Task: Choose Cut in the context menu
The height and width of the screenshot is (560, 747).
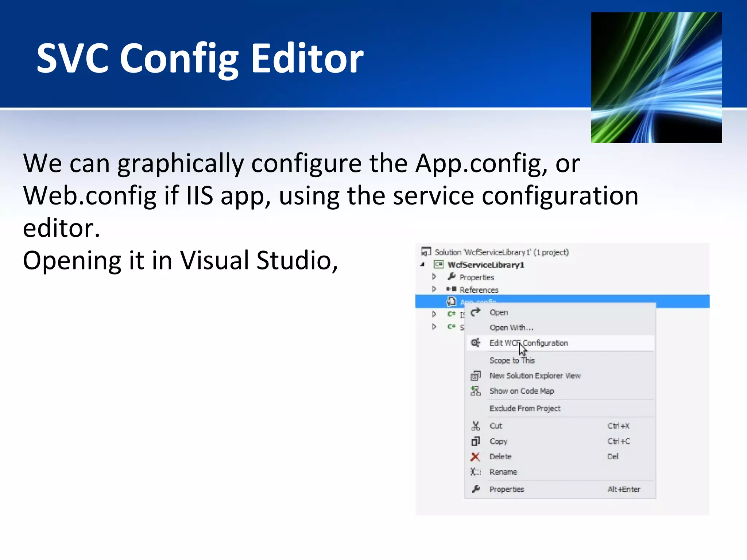Action: [x=560, y=426]
